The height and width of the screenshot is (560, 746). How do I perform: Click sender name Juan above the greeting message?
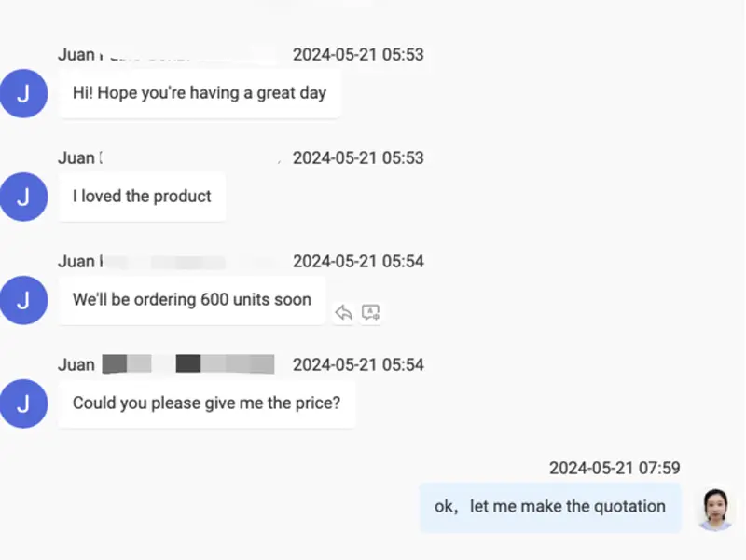tap(76, 55)
